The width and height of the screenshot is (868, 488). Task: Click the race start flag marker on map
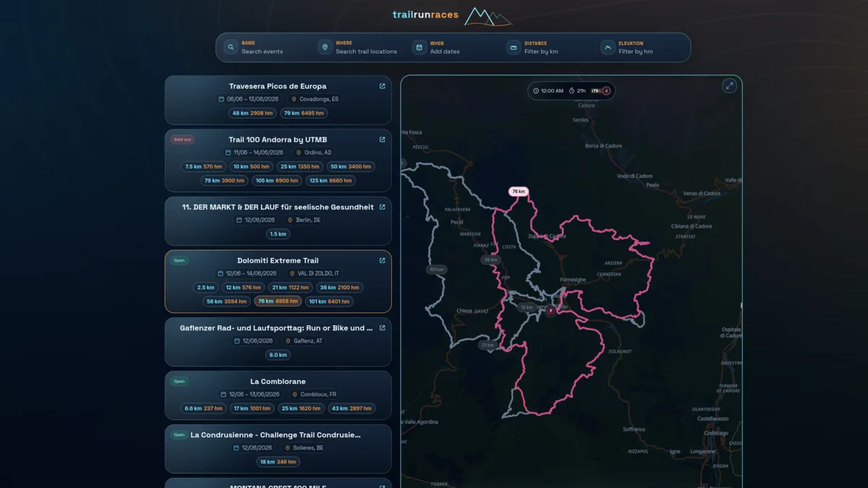tap(550, 311)
